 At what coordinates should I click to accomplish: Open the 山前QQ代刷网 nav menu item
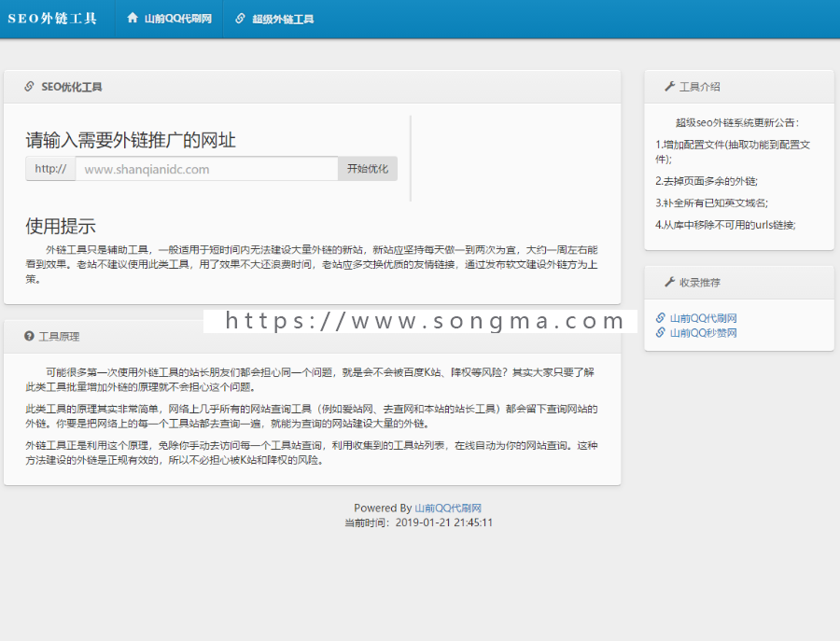[x=178, y=19]
